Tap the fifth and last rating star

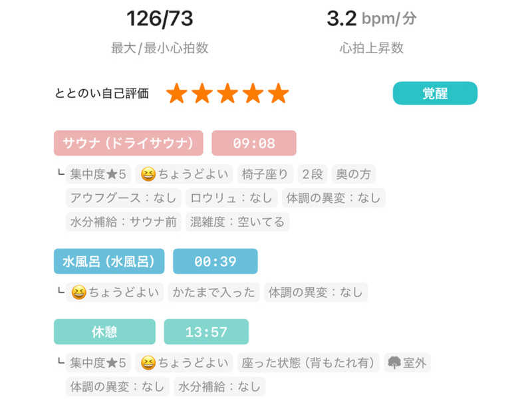(278, 94)
